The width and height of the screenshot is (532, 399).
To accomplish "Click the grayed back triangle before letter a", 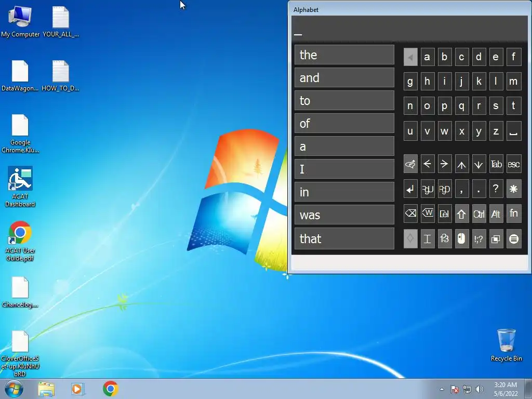I will [x=410, y=57].
